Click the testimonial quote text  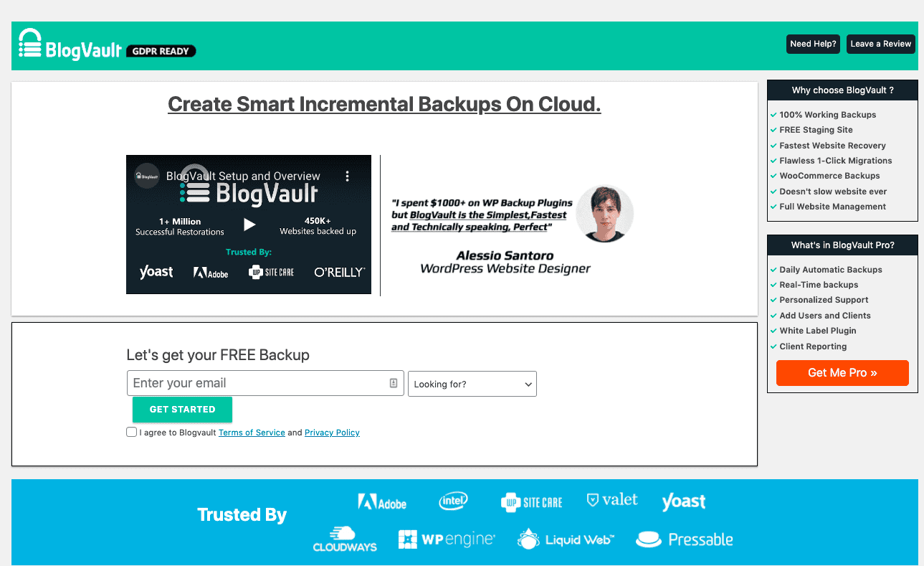pyautogui.click(x=482, y=215)
